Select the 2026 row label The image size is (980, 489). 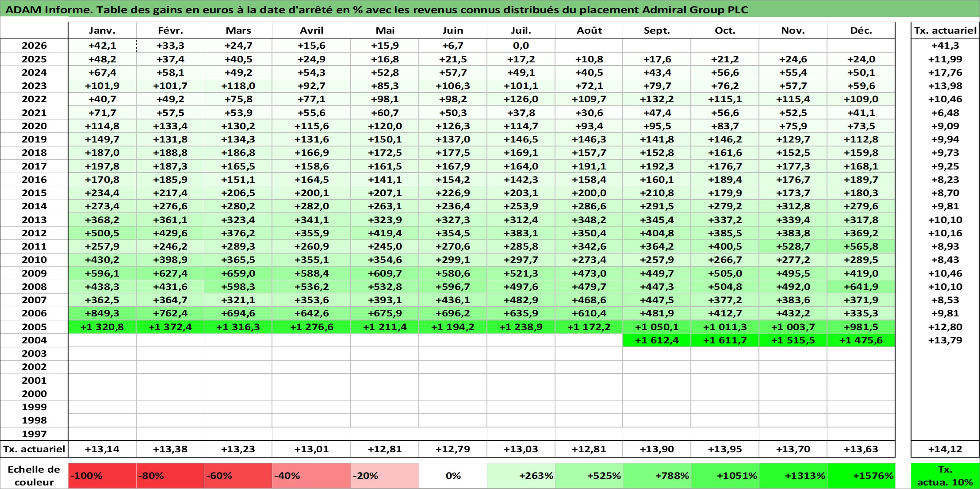(34, 46)
